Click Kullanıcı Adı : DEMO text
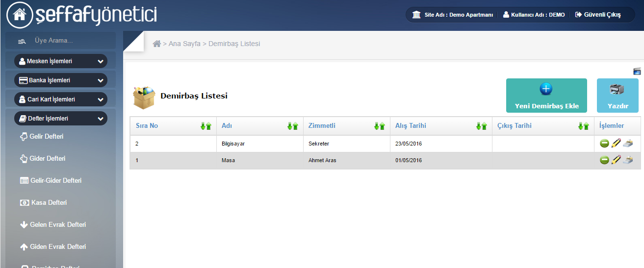Image resolution: width=644 pixels, height=268 pixels. [x=538, y=15]
